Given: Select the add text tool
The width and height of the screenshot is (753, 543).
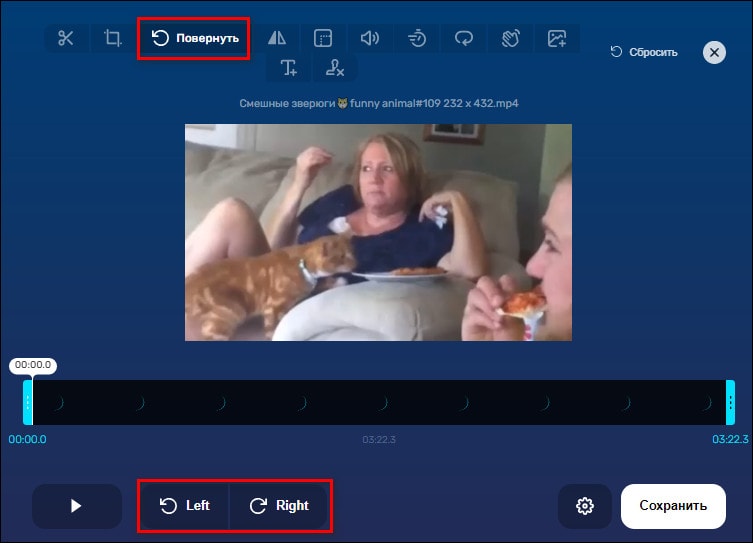Looking at the screenshot, I should coord(288,68).
